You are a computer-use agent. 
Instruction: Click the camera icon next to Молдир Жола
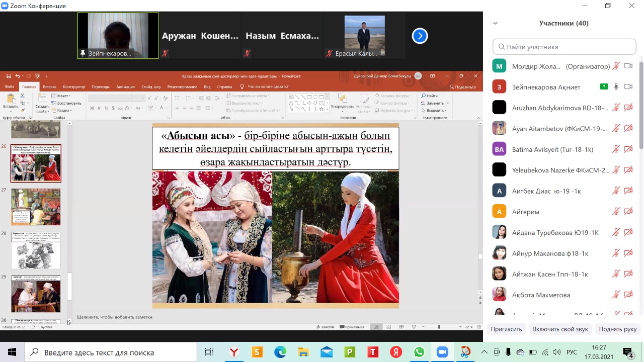pyautogui.click(x=628, y=66)
